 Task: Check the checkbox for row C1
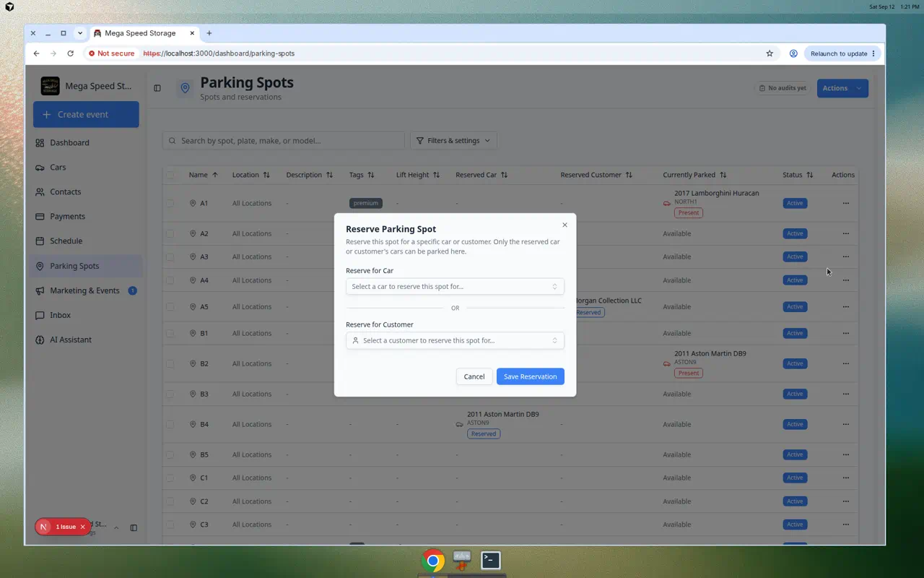tap(170, 478)
